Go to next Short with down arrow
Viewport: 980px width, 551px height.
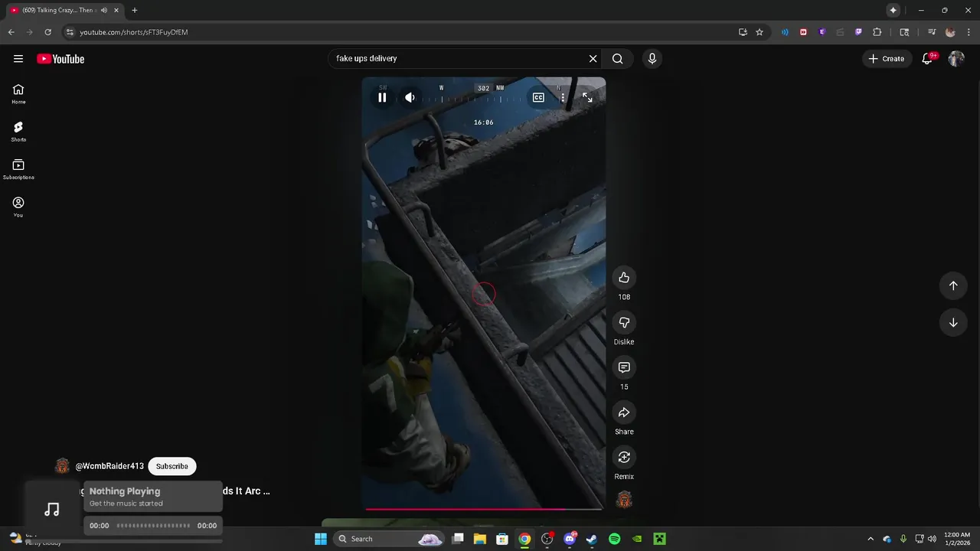pyautogui.click(x=953, y=322)
